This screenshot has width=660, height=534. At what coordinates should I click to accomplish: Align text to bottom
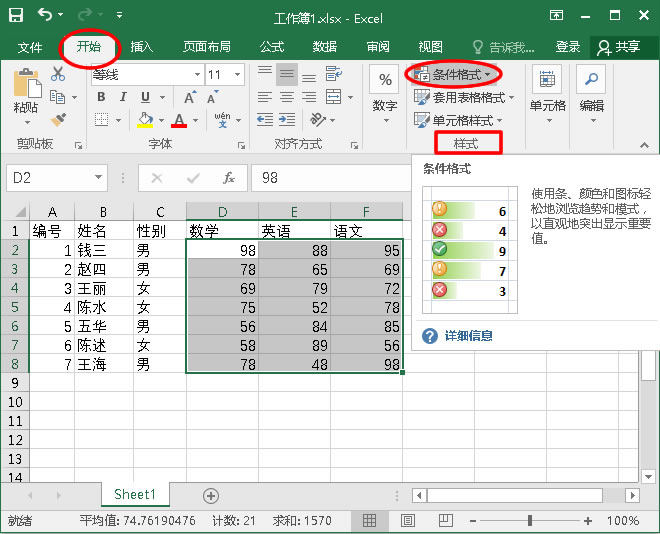pos(309,78)
